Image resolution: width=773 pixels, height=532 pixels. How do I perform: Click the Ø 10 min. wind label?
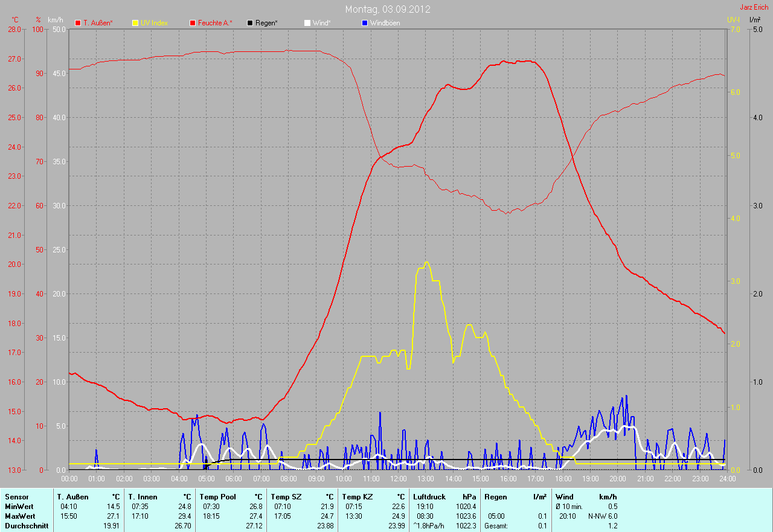coord(569,507)
